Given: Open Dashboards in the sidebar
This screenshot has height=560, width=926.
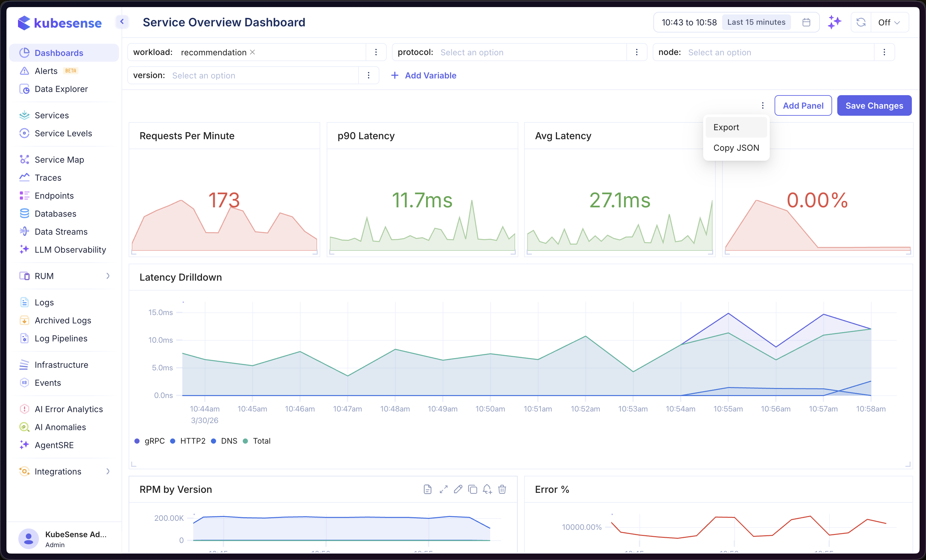Looking at the screenshot, I should (x=64, y=53).
